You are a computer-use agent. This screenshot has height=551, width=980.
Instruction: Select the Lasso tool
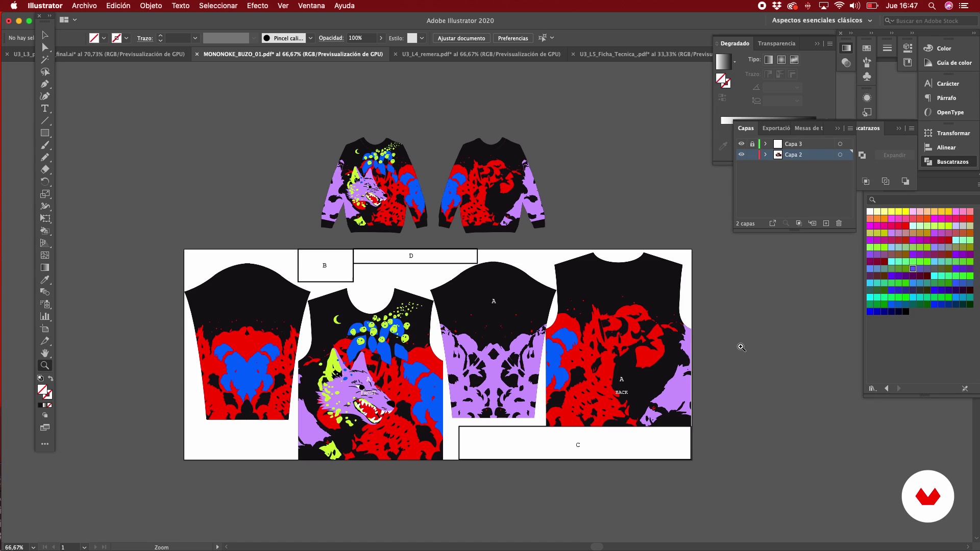click(45, 71)
